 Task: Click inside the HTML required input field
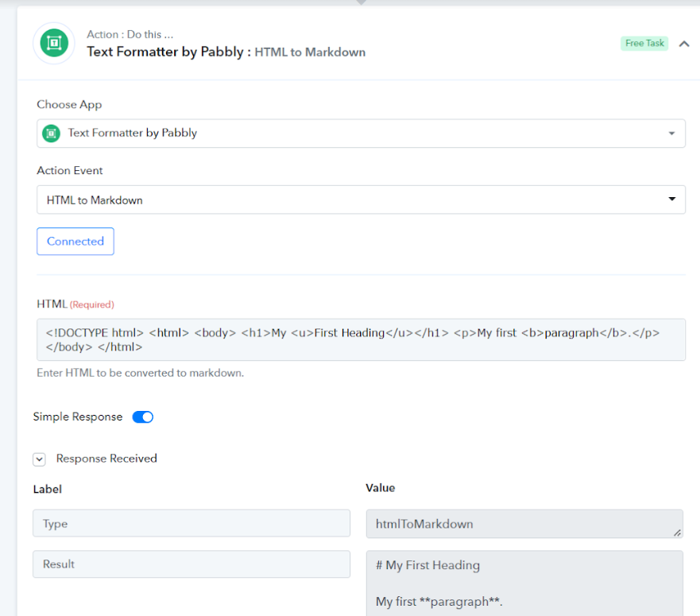[361, 339]
